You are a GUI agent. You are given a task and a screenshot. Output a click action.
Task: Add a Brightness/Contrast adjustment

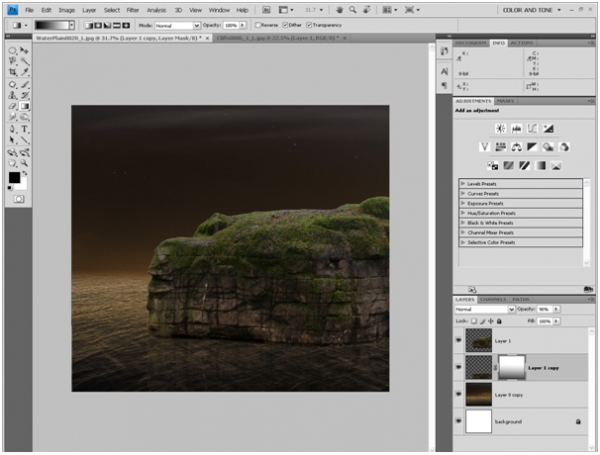click(501, 129)
